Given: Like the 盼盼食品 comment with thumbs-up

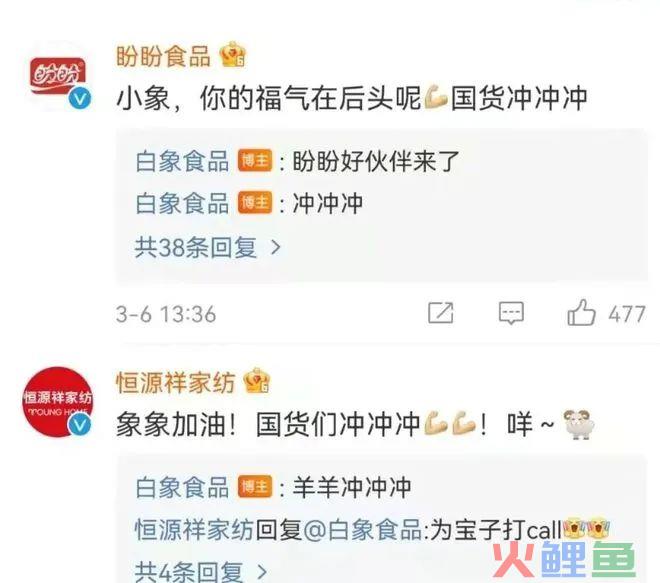Looking at the screenshot, I should [581, 313].
